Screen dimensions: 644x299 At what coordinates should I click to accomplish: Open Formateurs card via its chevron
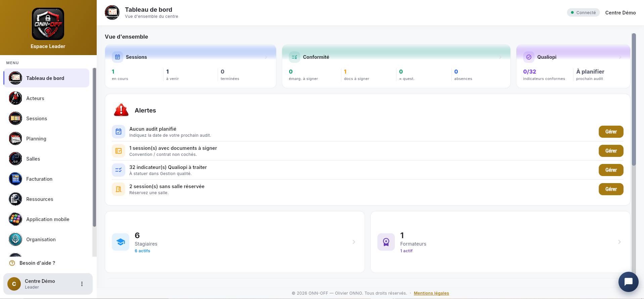pos(619,242)
